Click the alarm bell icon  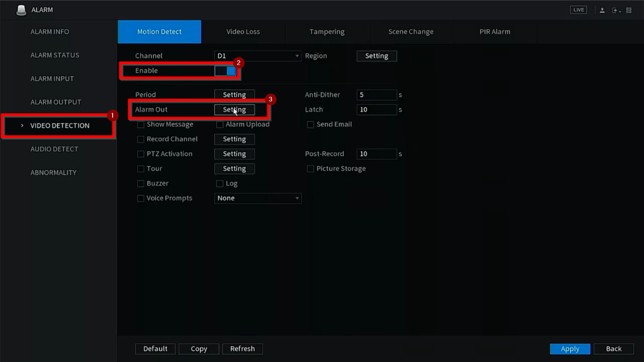(x=21, y=10)
